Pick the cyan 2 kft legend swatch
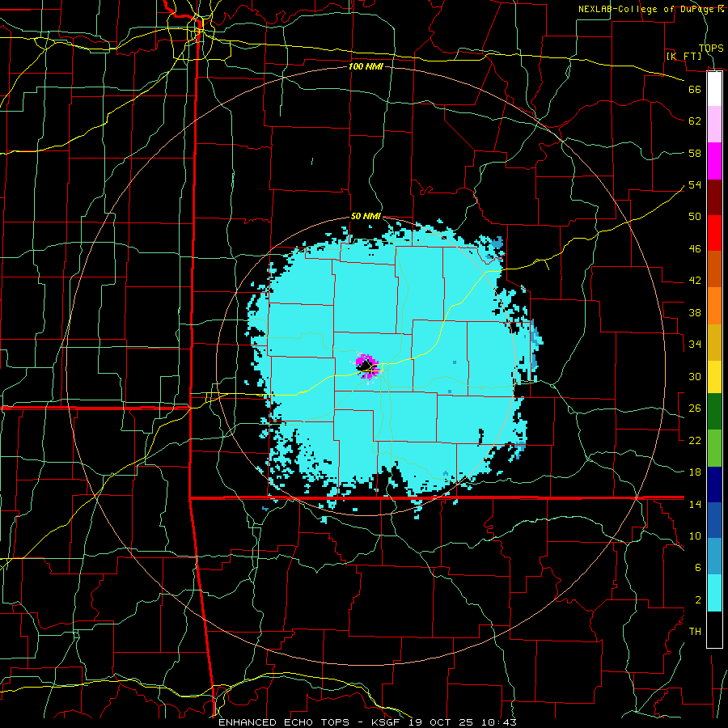The width and height of the screenshot is (728, 728). 714,593
